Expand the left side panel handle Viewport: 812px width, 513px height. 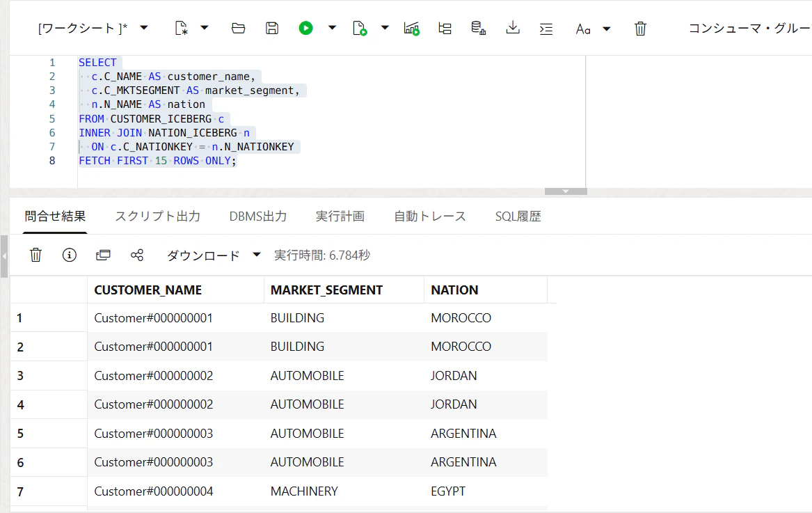(4, 256)
